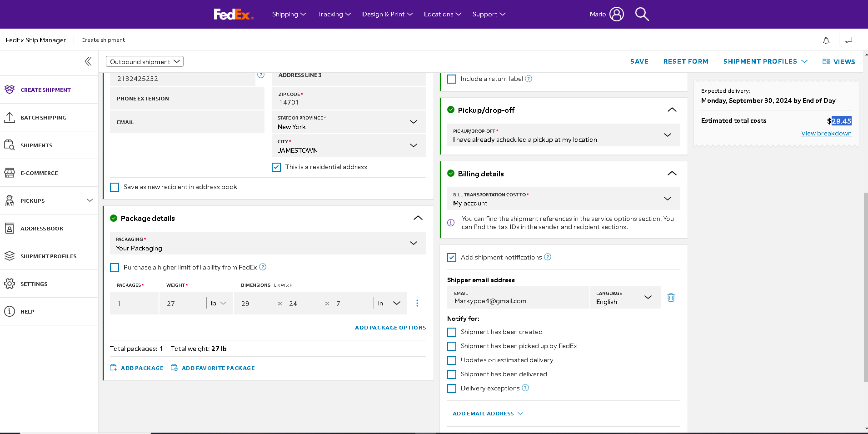Open the chat feedback icon

pyautogui.click(x=848, y=40)
